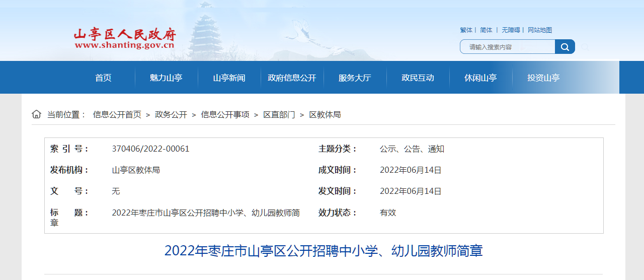The image size is (644, 280).
Task: Open 政府信息公开 in the navigation bar
Action: pos(292,78)
